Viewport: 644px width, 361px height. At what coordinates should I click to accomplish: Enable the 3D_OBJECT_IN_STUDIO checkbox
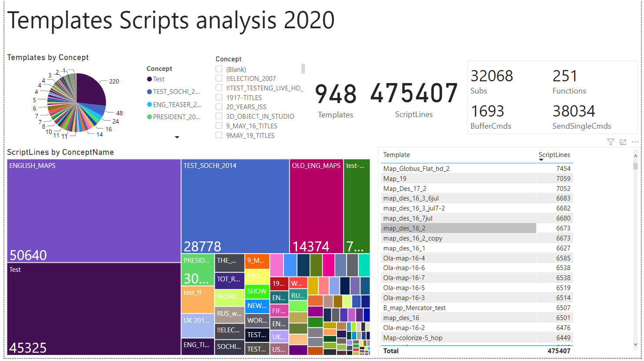(x=219, y=116)
